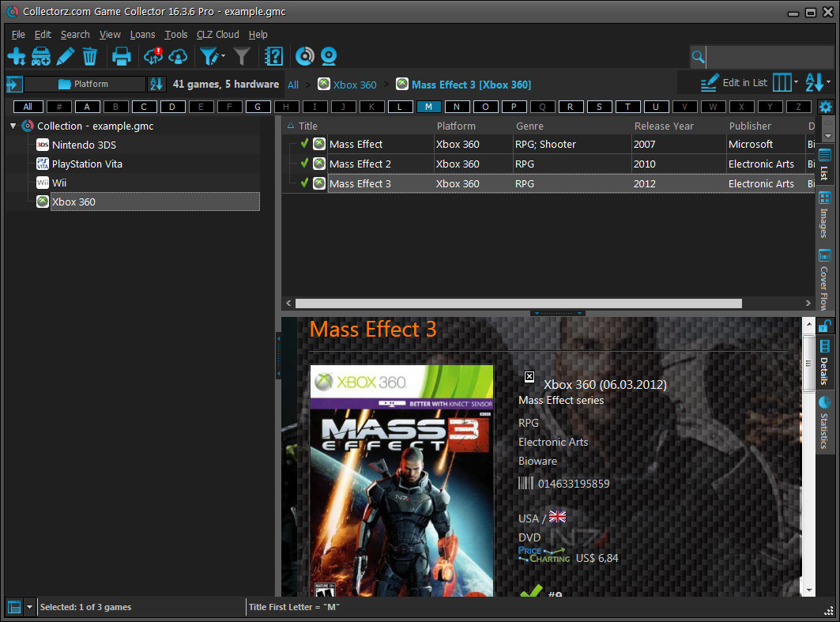Click the Add Games toolbar icon
The height and width of the screenshot is (622, 840).
17,56
